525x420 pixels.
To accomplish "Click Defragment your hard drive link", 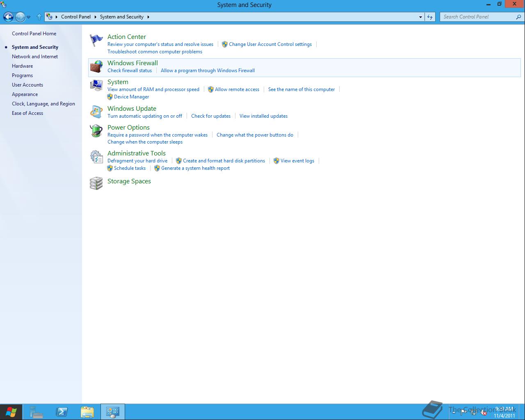I will click(137, 161).
